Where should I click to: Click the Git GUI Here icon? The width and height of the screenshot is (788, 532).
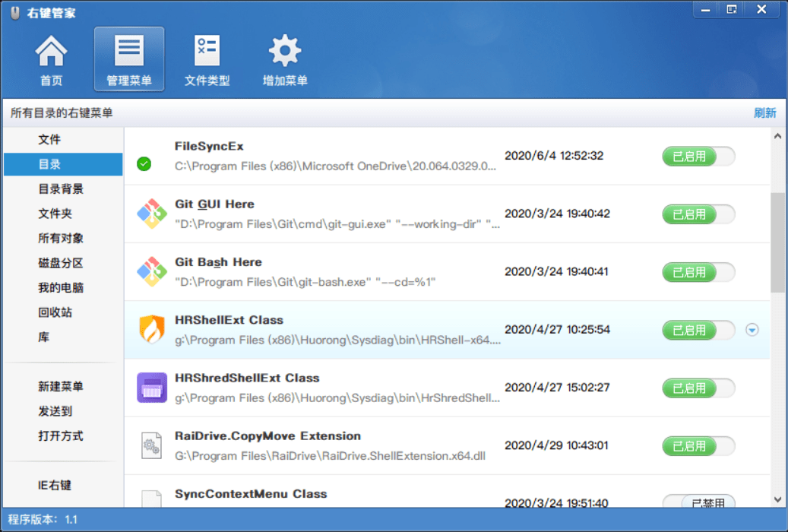(151, 214)
